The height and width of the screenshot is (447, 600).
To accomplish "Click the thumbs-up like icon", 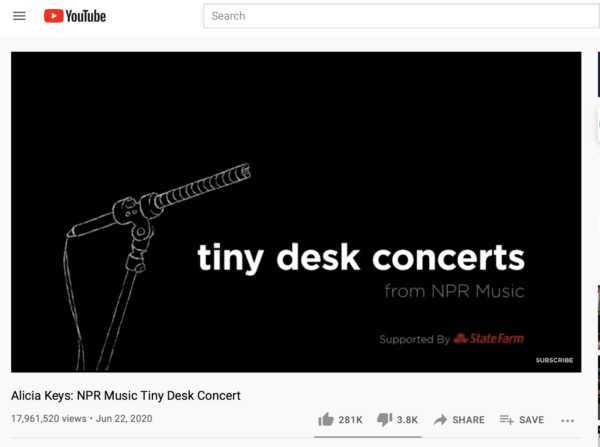I will [x=326, y=419].
